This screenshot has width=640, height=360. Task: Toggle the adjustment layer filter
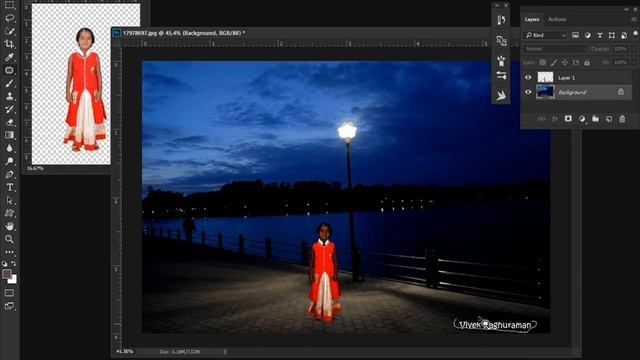click(587, 36)
